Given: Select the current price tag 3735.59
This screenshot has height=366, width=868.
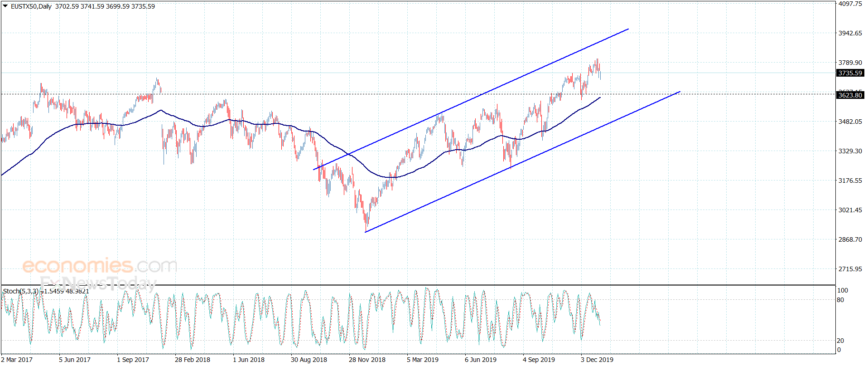Looking at the screenshot, I should pyautogui.click(x=850, y=73).
